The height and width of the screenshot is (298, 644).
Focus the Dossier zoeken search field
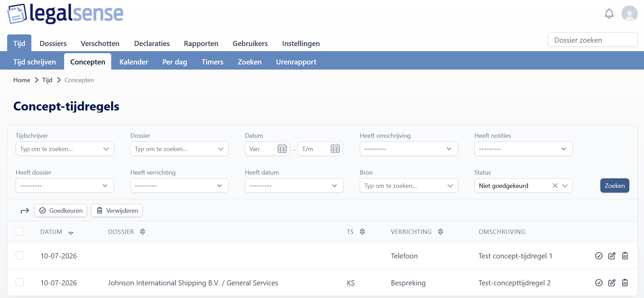coord(592,40)
